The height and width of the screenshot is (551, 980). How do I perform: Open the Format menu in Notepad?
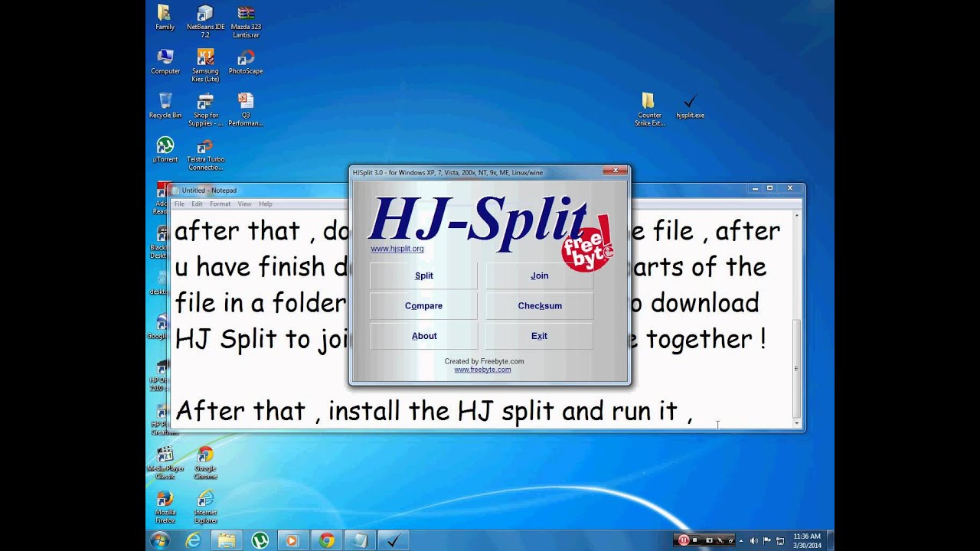(x=220, y=204)
